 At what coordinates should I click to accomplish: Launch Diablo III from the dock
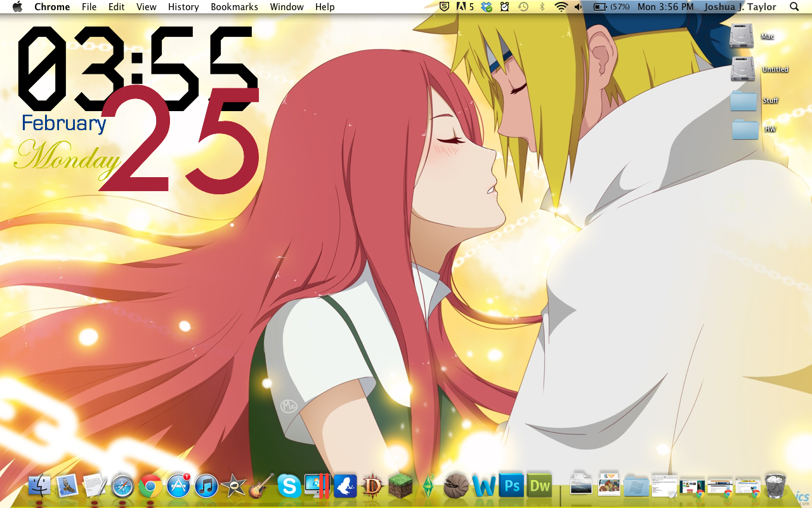point(373,486)
